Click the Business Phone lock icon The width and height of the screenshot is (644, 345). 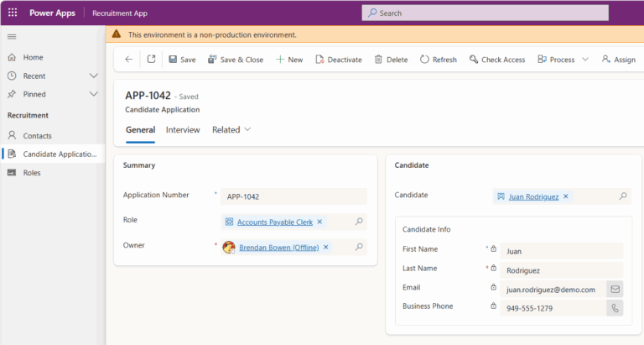point(494,306)
